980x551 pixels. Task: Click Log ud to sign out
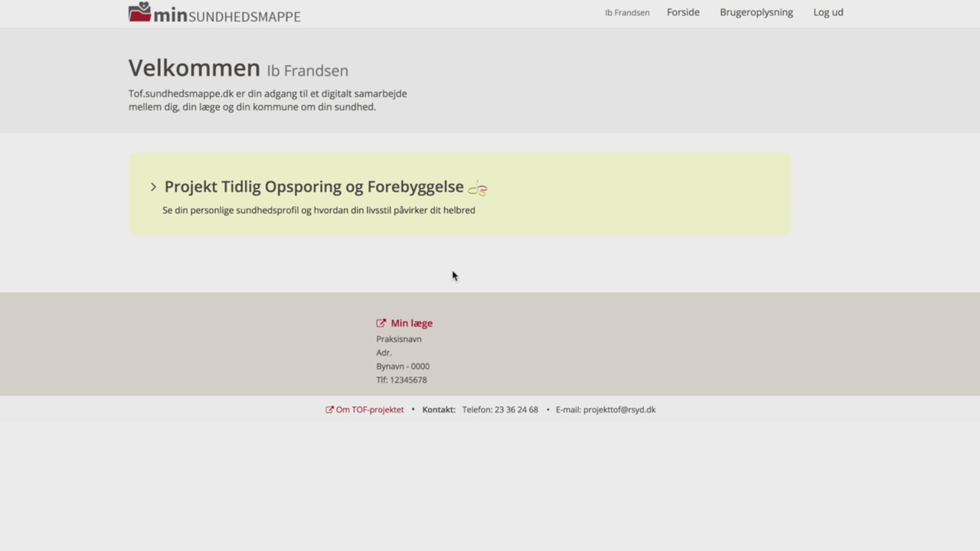pos(828,12)
